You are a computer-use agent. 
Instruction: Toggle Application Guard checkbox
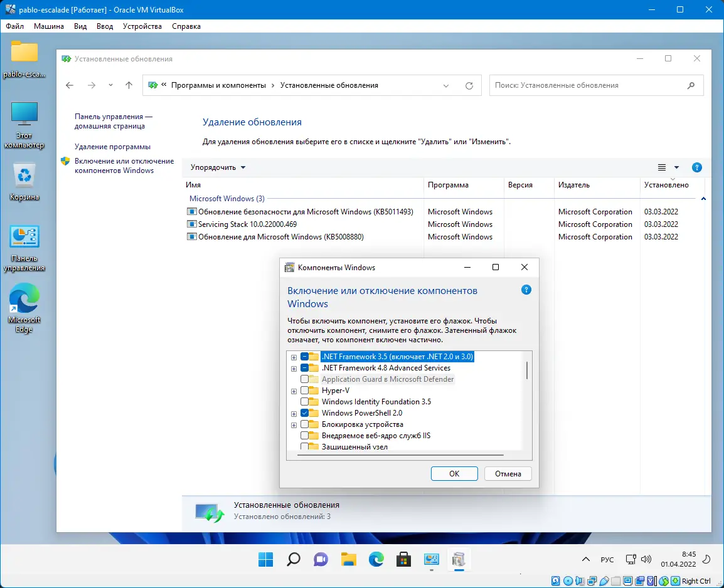[304, 379]
